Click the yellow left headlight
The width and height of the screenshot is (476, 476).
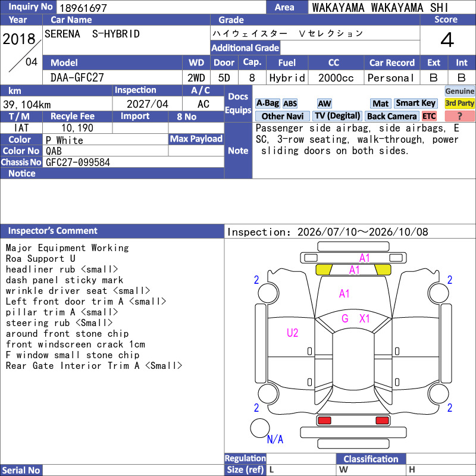coord(324,270)
